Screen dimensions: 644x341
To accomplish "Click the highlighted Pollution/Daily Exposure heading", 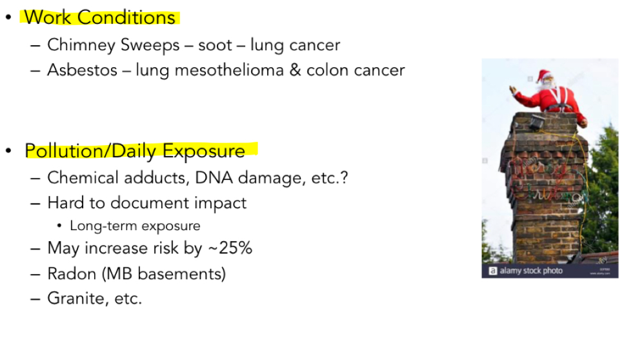I will pos(135,151).
